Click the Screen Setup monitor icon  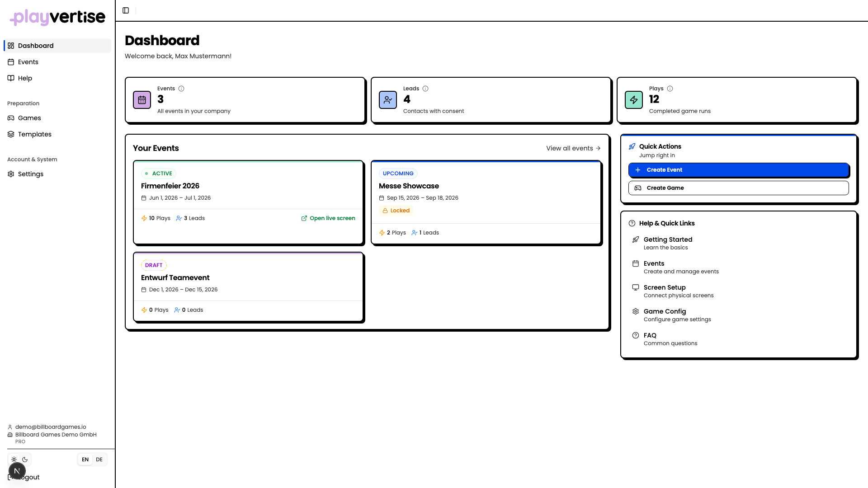click(x=636, y=287)
